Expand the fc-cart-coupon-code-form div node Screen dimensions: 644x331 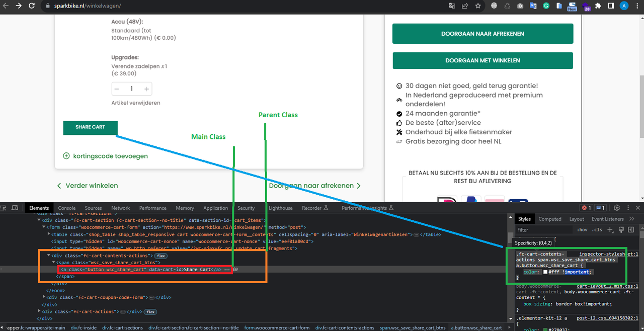44,297
